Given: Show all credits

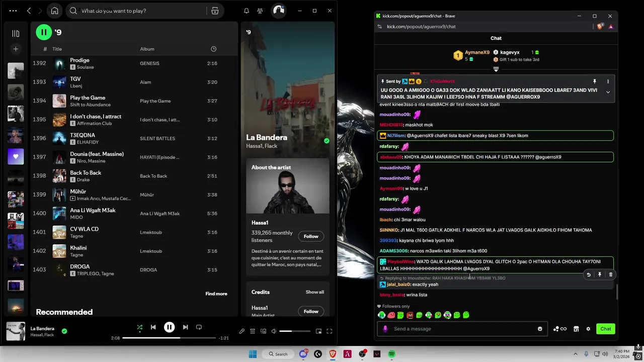Looking at the screenshot, I should 315,292.
